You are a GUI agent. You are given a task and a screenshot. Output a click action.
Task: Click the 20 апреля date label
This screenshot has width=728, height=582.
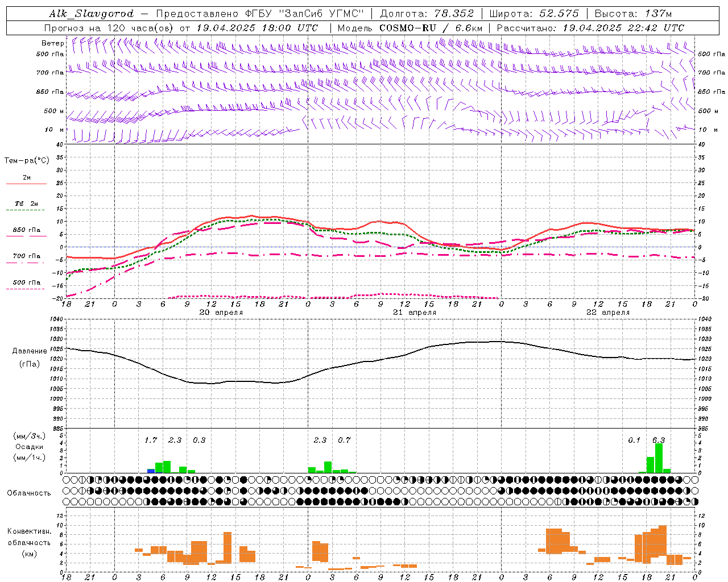click(221, 313)
